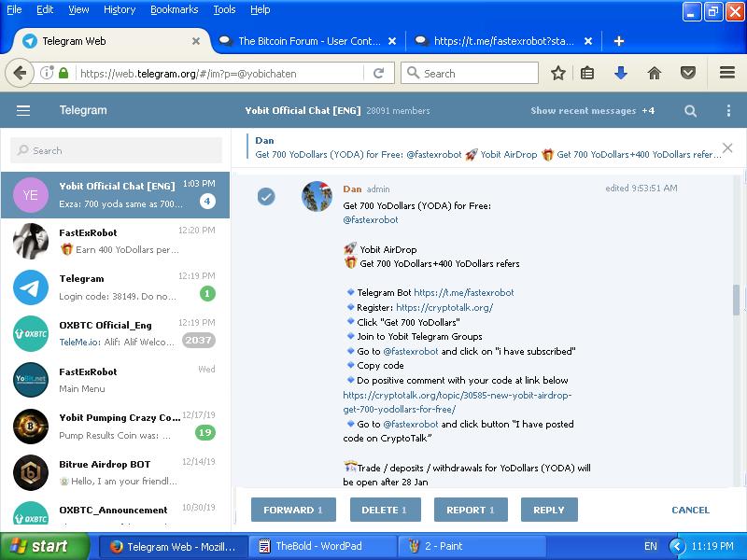The height and width of the screenshot is (560, 747).
Task: Open the History menu
Action: click(120, 9)
